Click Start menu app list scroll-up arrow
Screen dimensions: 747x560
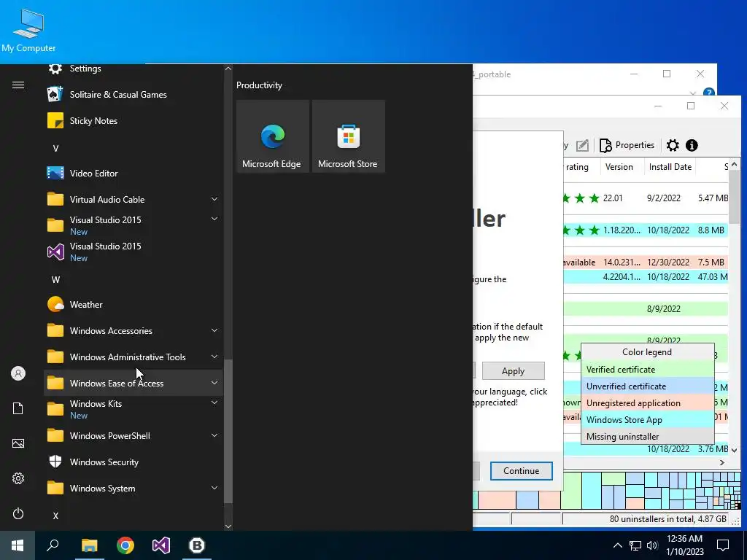click(x=228, y=69)
